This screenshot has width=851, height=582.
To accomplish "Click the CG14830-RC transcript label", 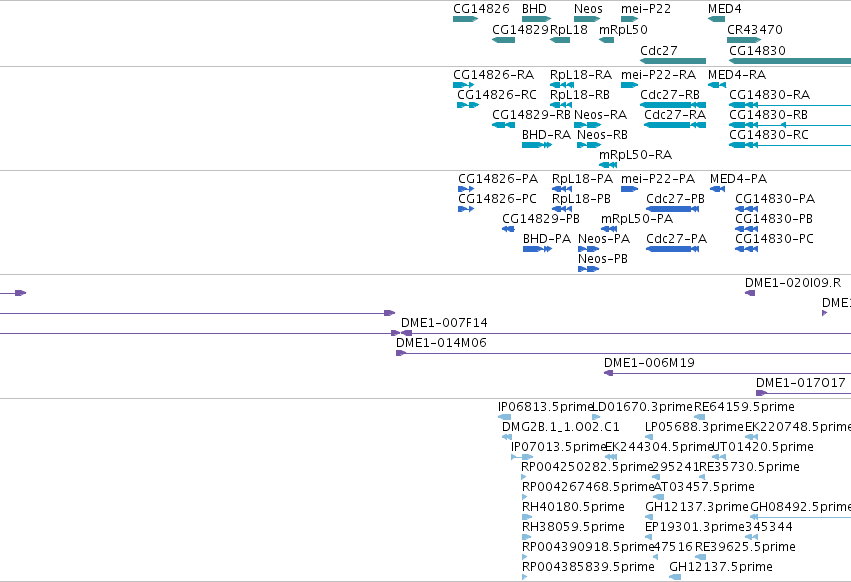I will [x=769, y=135].
